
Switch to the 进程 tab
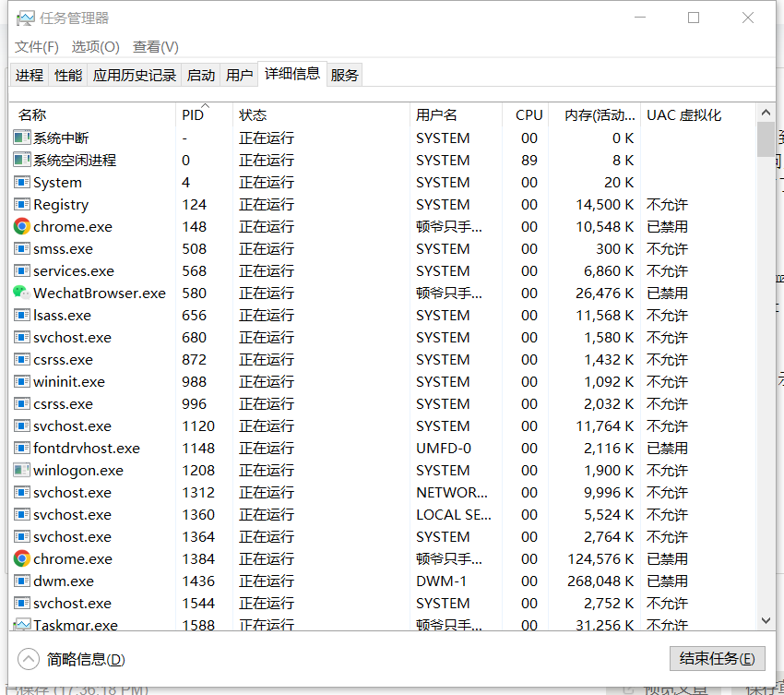30,75
